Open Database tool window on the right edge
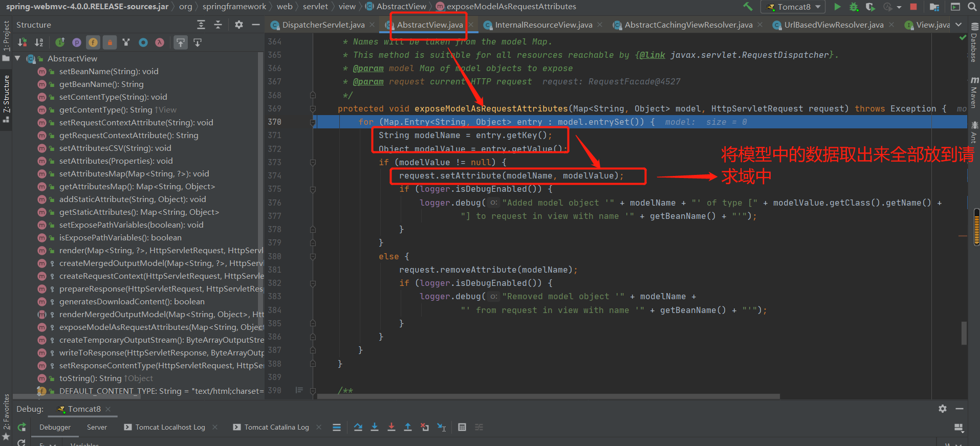 [974, 43]
